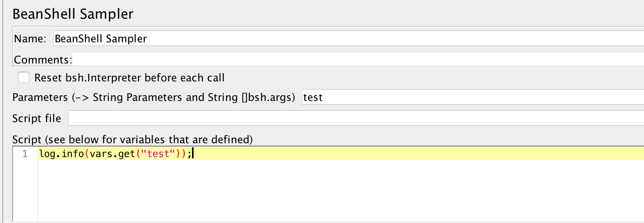This screenshot has height=223, width=644.
Task: Click the 'Name:' label
Action: [30, 39]
